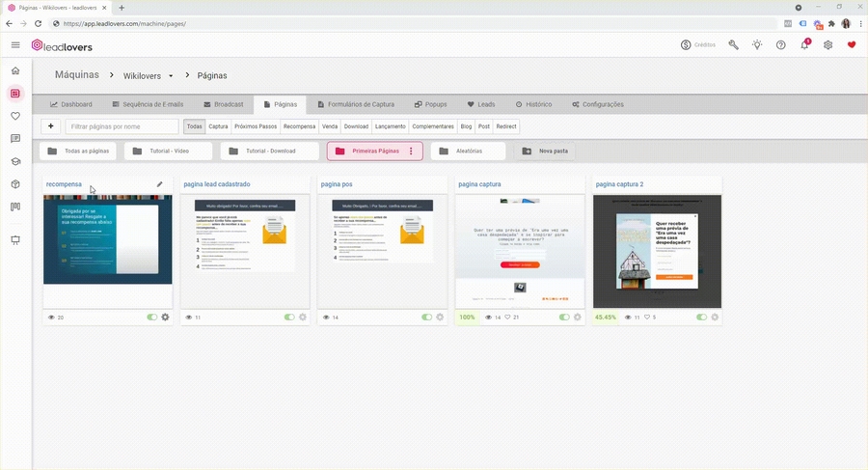The width and height of the screenshot is (868, 470).
Task: Click the plus button to add page
Action: 50,126
